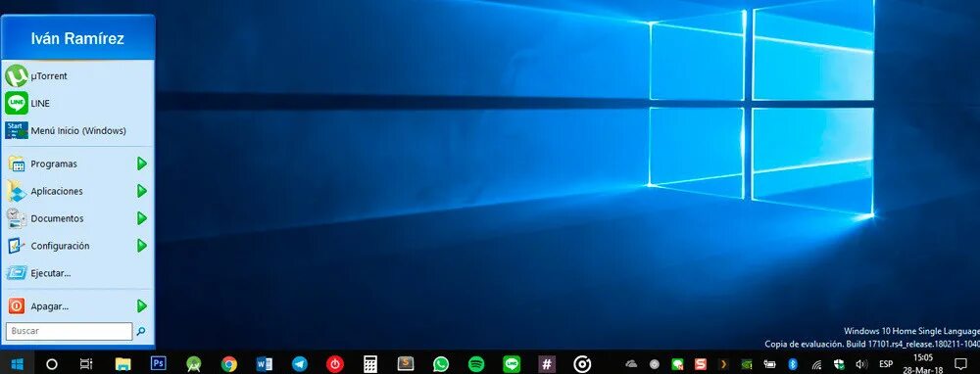Expand the green arrow beside Documentos
980x374 pixels.
click(x=142, y=218)
